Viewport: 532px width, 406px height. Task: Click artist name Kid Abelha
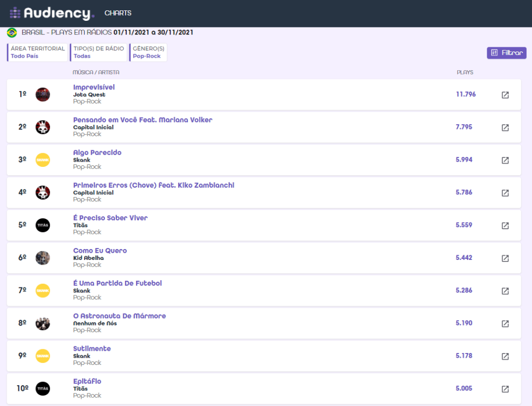[88, 258]
